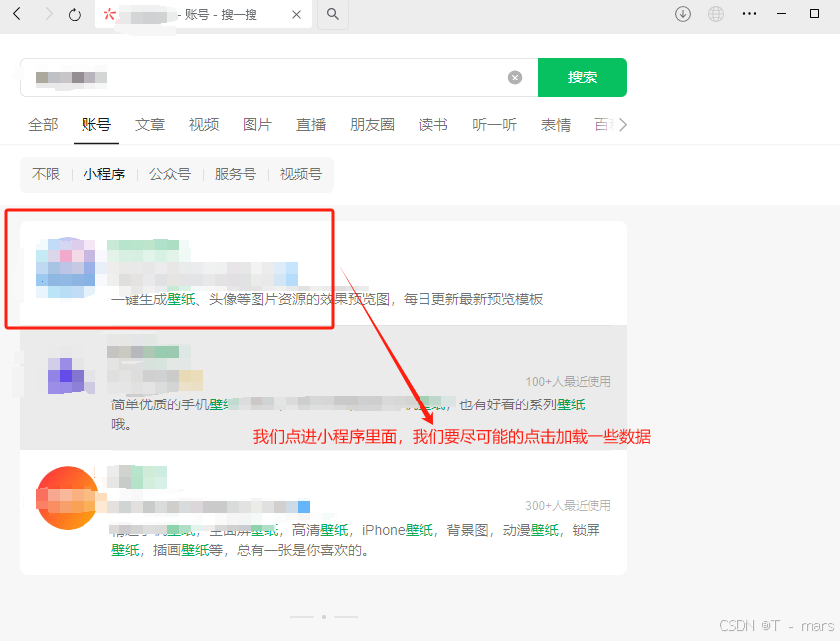Screen dimensions: 840x641
Task: Choose the 小程序 filter
Action: [x=104, y=174]
